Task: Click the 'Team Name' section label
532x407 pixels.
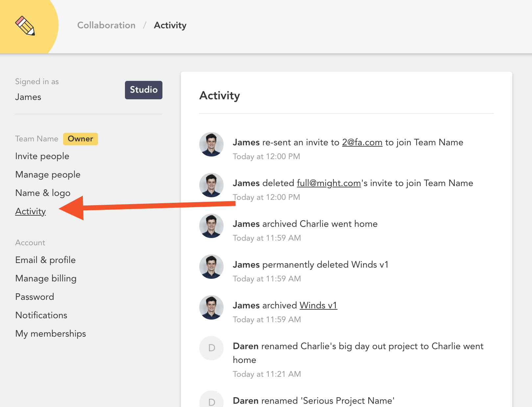Action: pos(36,139)
